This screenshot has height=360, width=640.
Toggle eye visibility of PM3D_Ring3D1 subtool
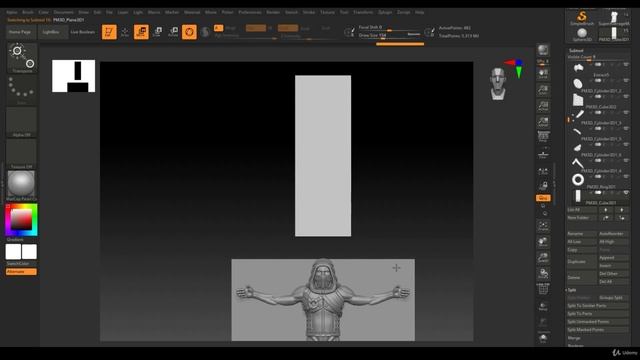click(x=626, y=177)
